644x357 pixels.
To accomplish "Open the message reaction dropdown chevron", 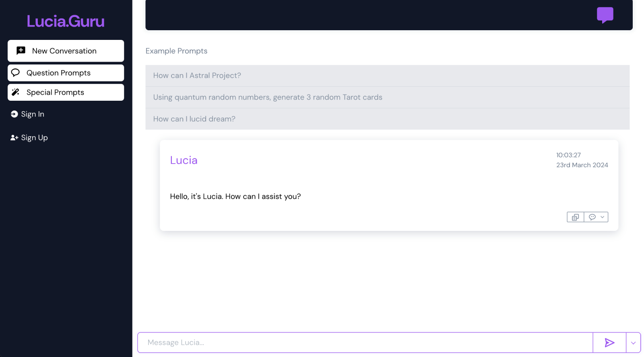I will [602, 217].
